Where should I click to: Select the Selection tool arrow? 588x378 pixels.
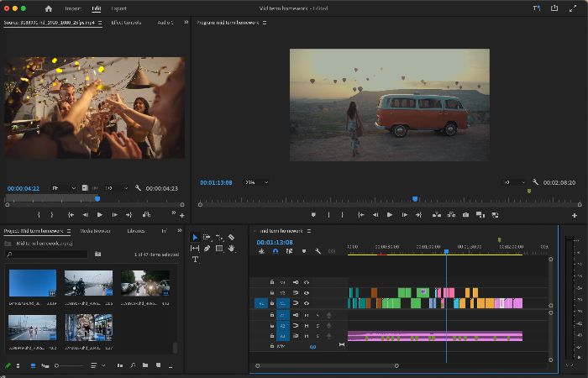(195, 238)
